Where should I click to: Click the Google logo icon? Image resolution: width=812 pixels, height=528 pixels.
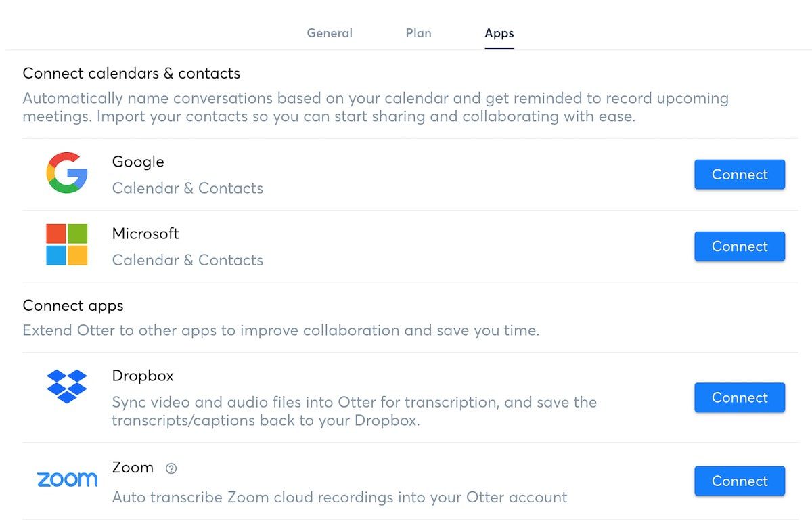coord(65,174)
